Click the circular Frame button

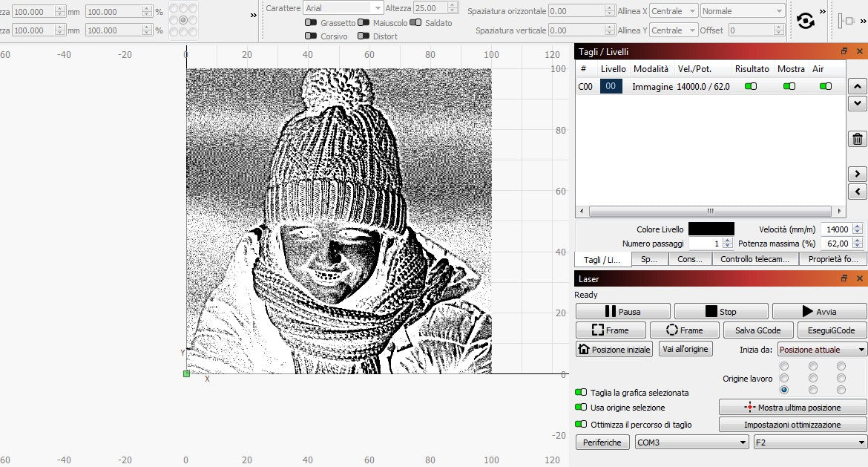[684, 330]
